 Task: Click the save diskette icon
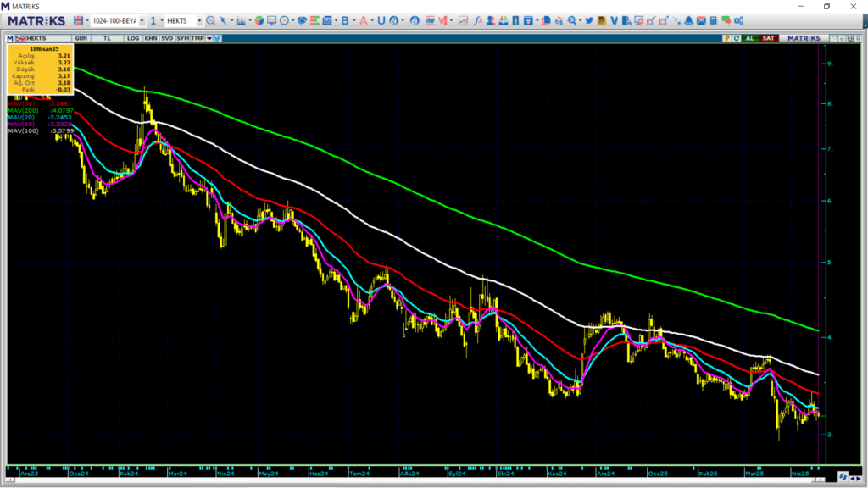78,20
